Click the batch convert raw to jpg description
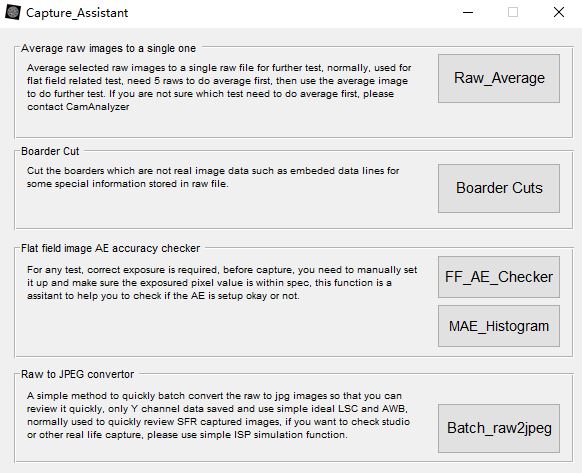This screenshot has width=582, height=473. point(218,415)
